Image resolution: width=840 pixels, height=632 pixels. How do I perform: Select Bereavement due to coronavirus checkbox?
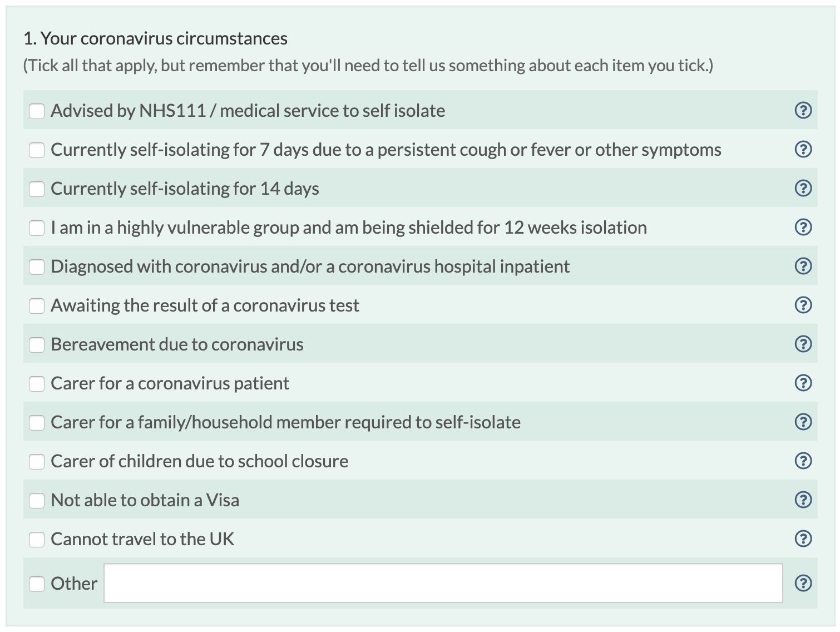click(37, 345)
